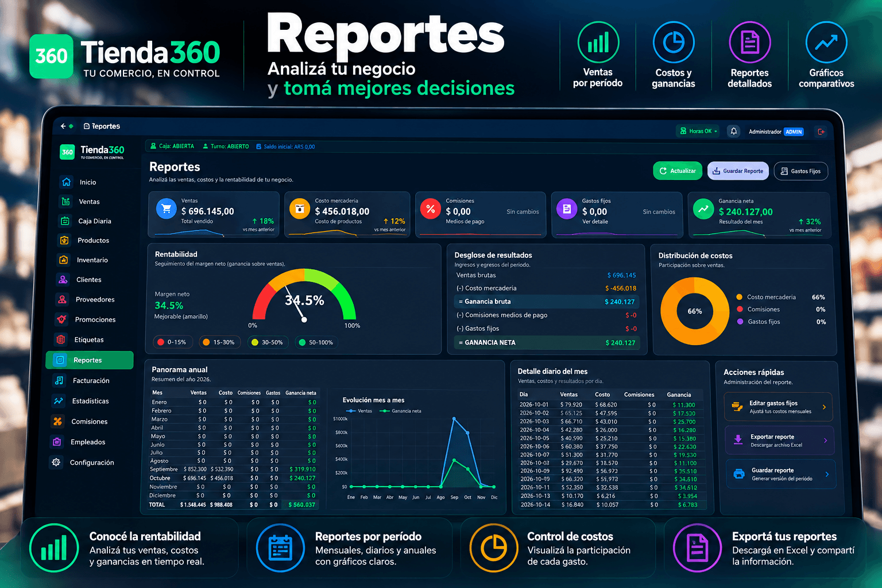Viewport: 882px width, 588px height.
Task: Click the ADMIN badge in header
Action: [794, 131]
